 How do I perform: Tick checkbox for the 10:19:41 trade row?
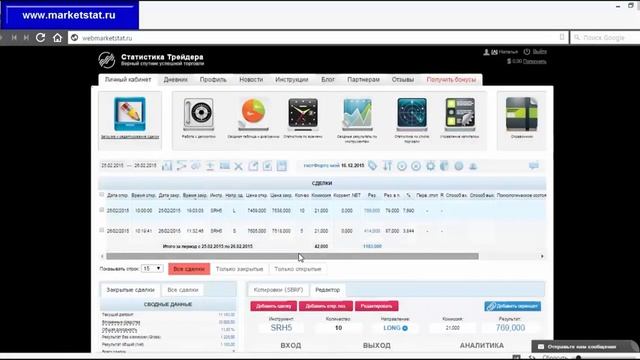(102, 230)
